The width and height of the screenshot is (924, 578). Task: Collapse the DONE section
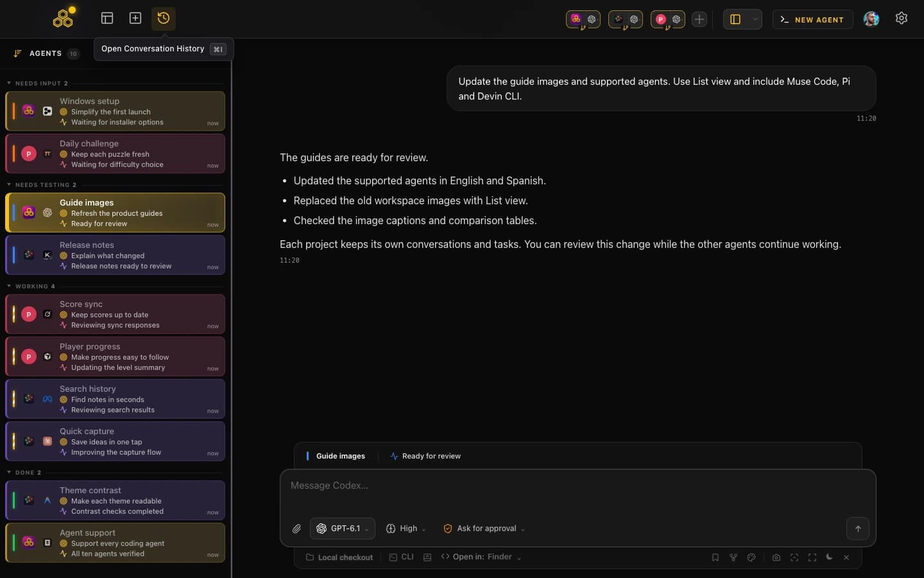24,473
